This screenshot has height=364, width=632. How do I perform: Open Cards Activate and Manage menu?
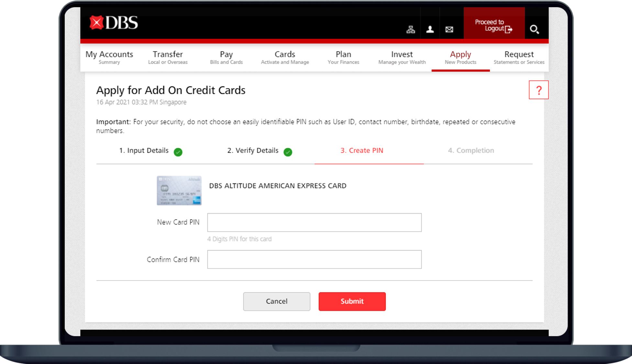click(285, 57)
